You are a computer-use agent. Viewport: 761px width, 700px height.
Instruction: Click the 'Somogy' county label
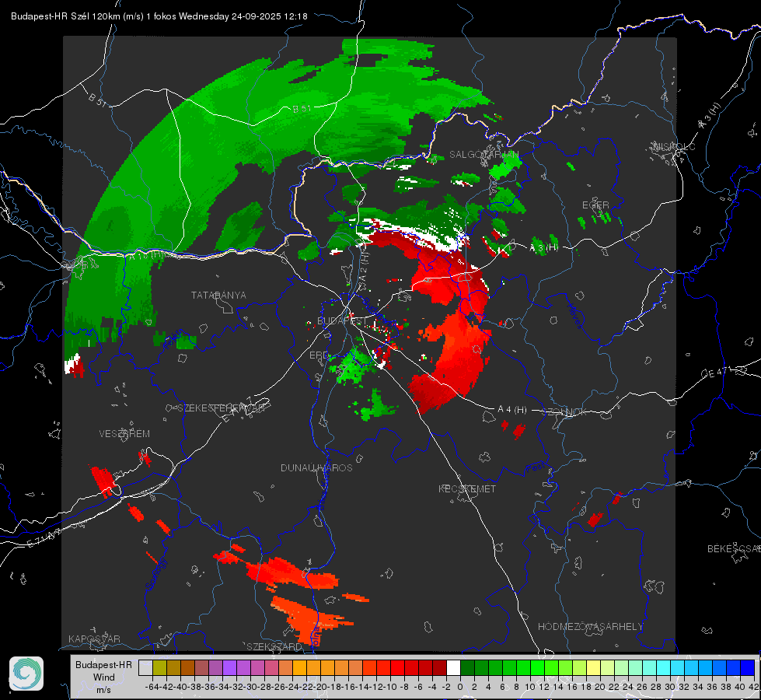[155, 574]
